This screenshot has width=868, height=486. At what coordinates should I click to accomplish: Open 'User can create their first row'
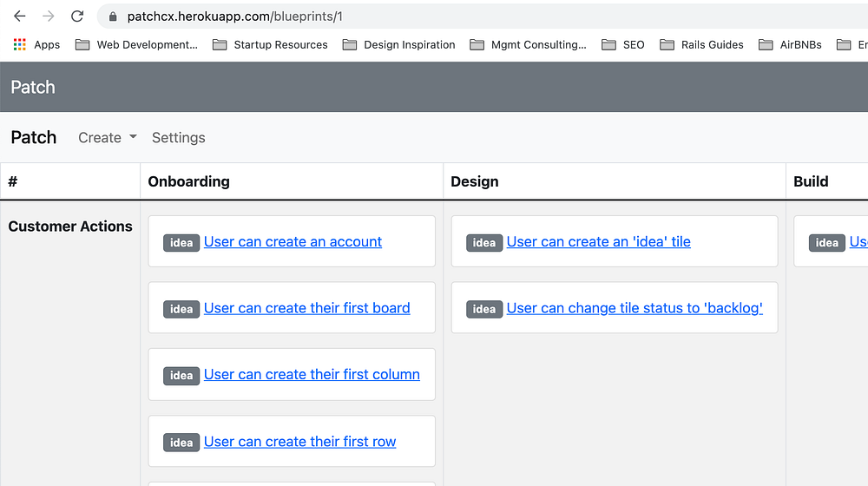coord(299,442)
